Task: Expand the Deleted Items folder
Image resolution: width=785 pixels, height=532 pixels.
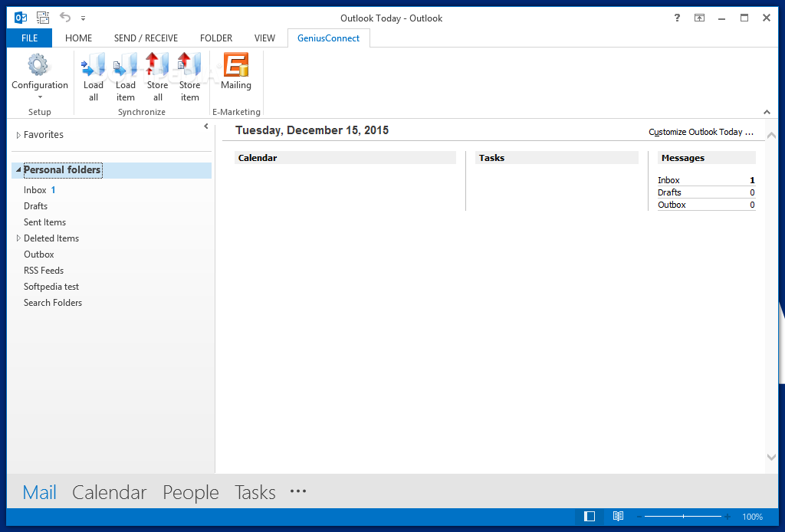Action: click(18, 238)
